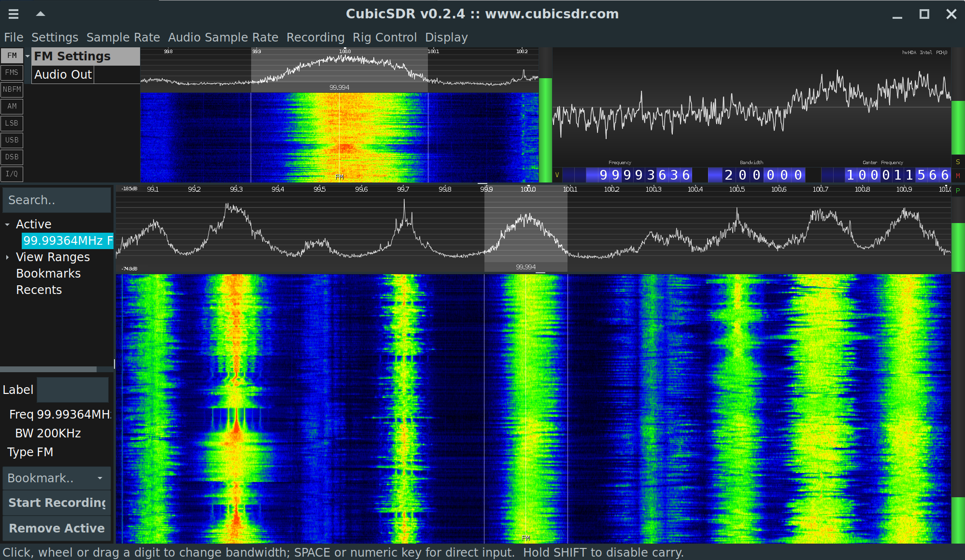965x560 pixels.
Task: Open the Display menu
Action: [446, 37]
